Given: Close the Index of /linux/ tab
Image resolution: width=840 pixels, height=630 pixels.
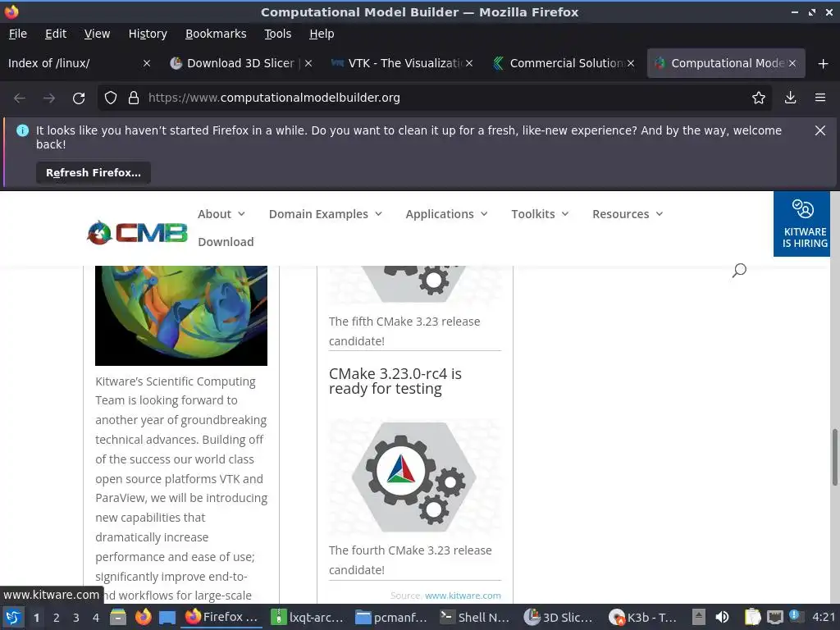Looking at the screenshot, I should pos(146,63).
